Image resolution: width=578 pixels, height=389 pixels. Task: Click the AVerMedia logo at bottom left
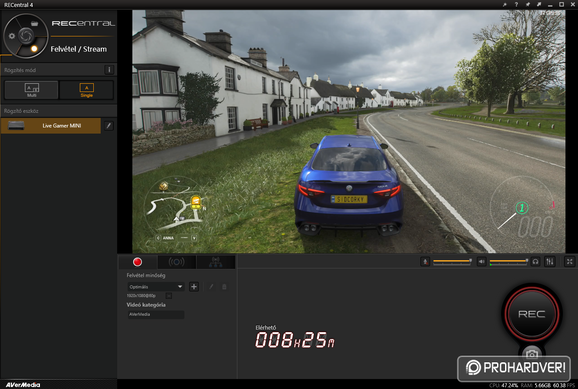tap(23, 385)
